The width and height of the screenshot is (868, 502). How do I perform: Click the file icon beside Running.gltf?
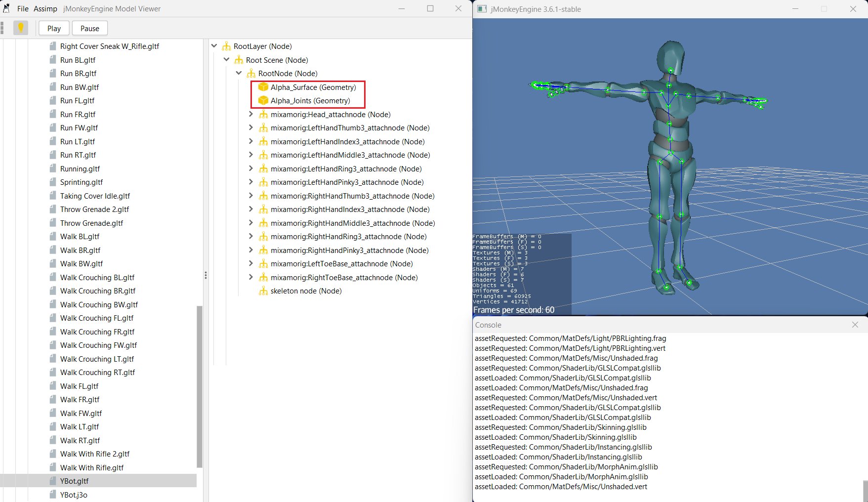pyautogui.click(x=53, y=168)
